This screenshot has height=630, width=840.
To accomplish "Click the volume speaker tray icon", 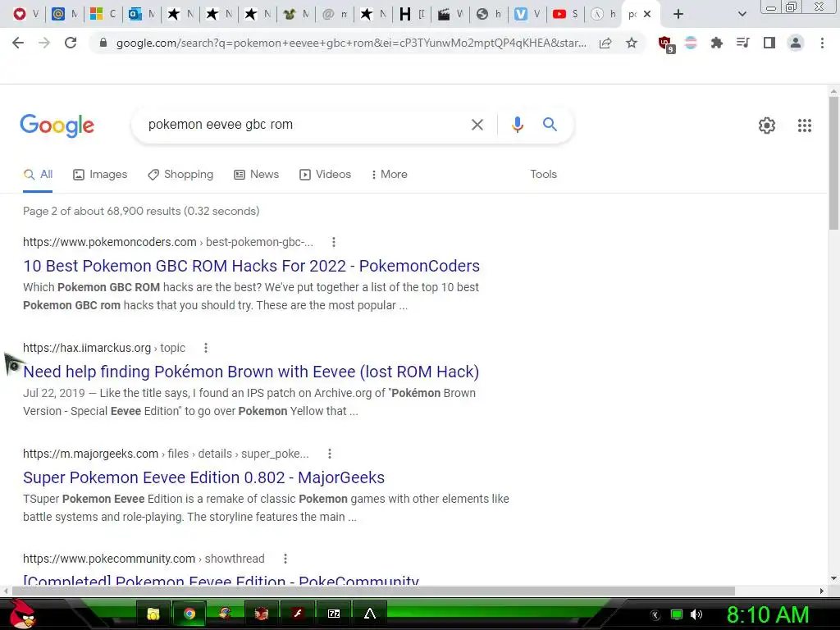I will 696,614.
